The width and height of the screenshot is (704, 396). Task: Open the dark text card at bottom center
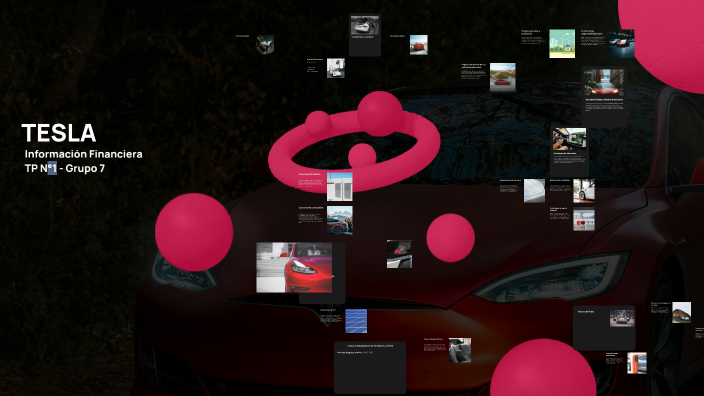(x=370, y=367)
